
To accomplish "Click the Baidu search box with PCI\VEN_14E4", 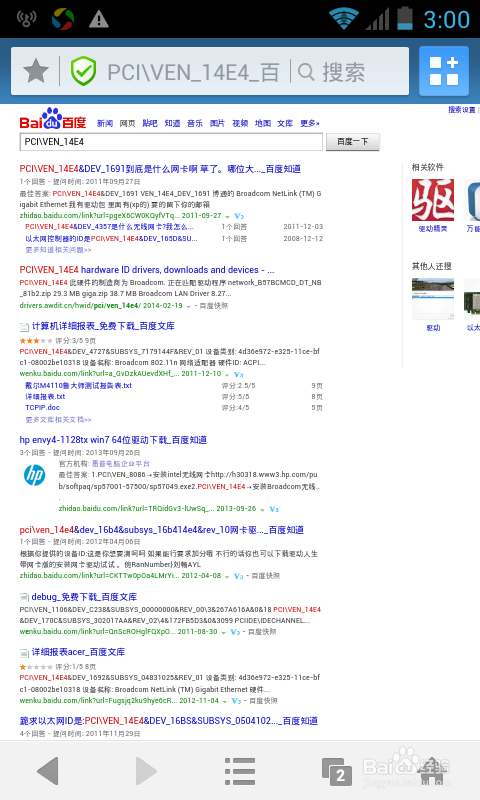I will click(x=171, y=142).
